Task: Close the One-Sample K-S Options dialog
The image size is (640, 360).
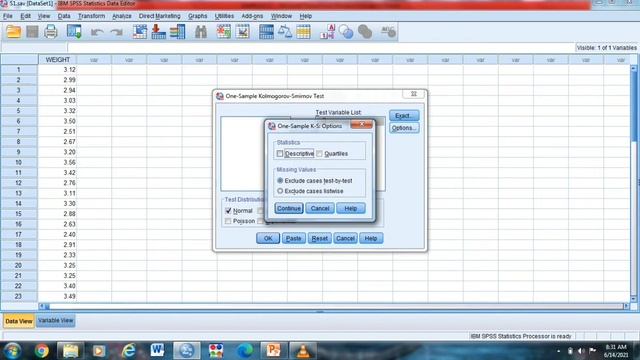Action: (362, 125)
